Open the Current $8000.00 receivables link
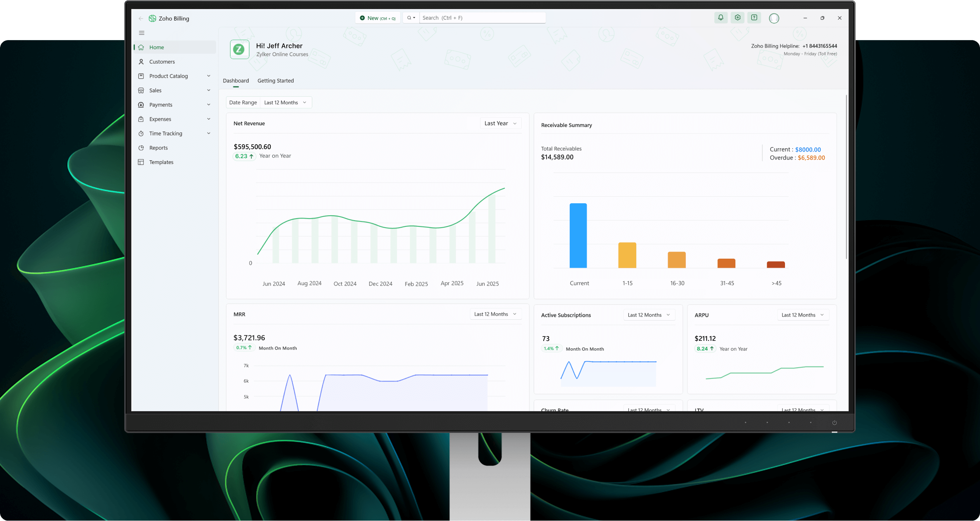 click(x=808, y=149)
